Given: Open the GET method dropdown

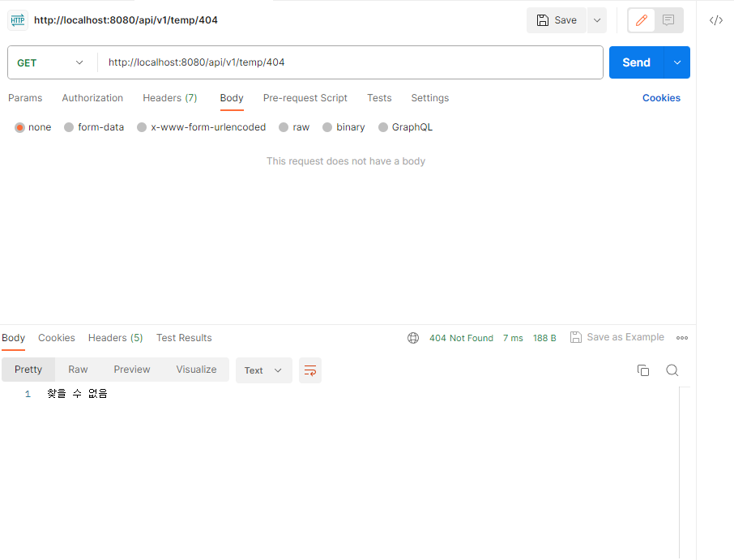Looking at the screenshot, I should coord(50,62).
